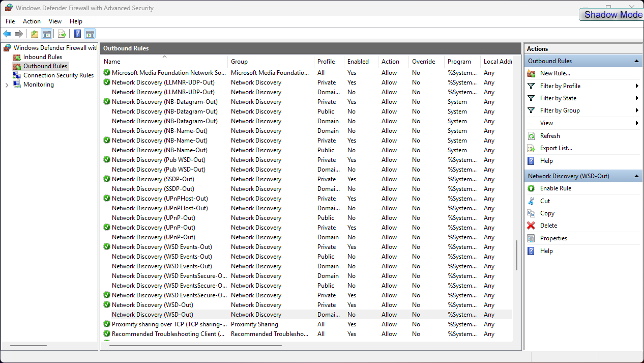Viewport: 644px width, 363px height.
Task: Sort by the Enabled column header
Action: pyautogui.click(x=361, y=62)
